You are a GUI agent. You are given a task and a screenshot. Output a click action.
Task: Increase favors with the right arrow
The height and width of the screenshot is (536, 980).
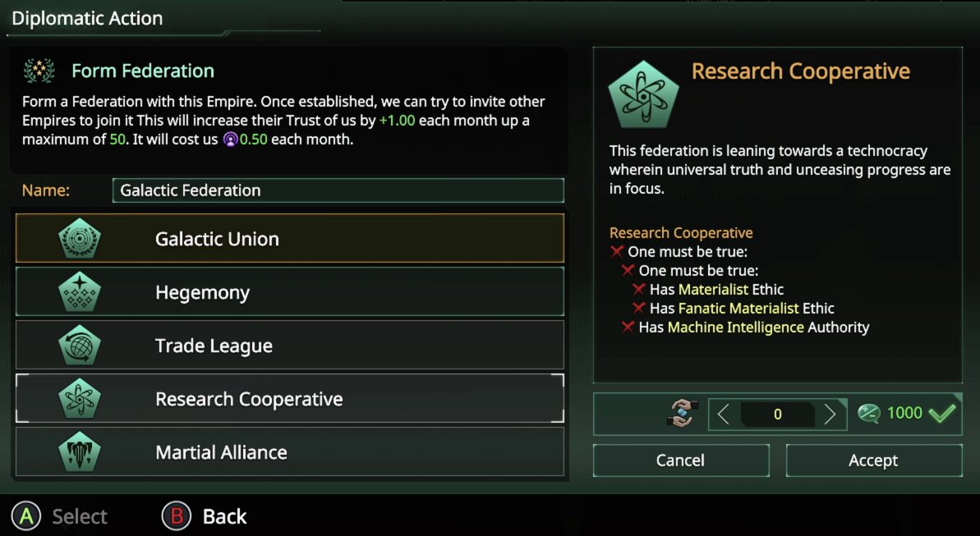830,414
